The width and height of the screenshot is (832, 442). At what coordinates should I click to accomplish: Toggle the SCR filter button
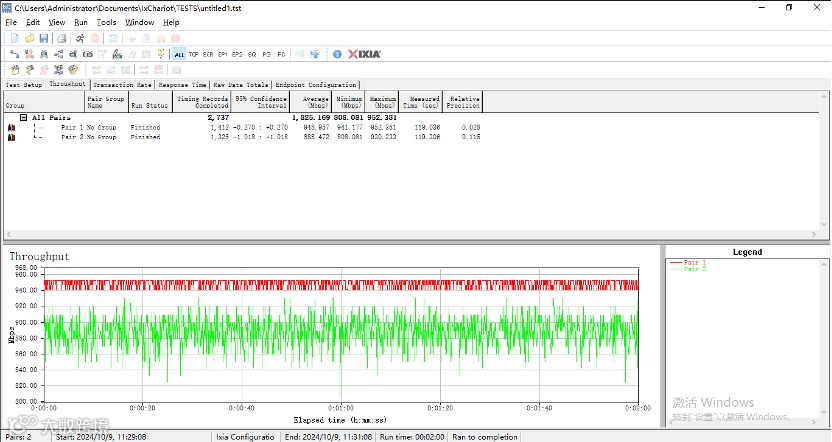point(208,54)
